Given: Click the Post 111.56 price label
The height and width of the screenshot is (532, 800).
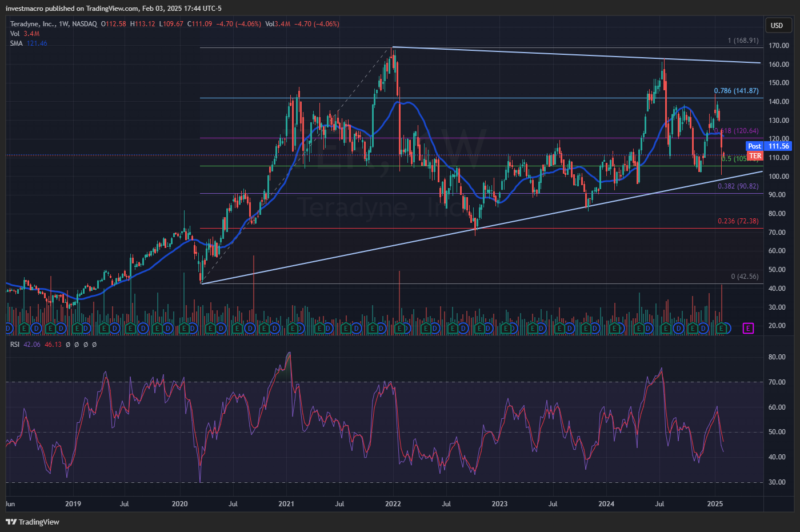Looking at the screenshot, I should 769,146.
